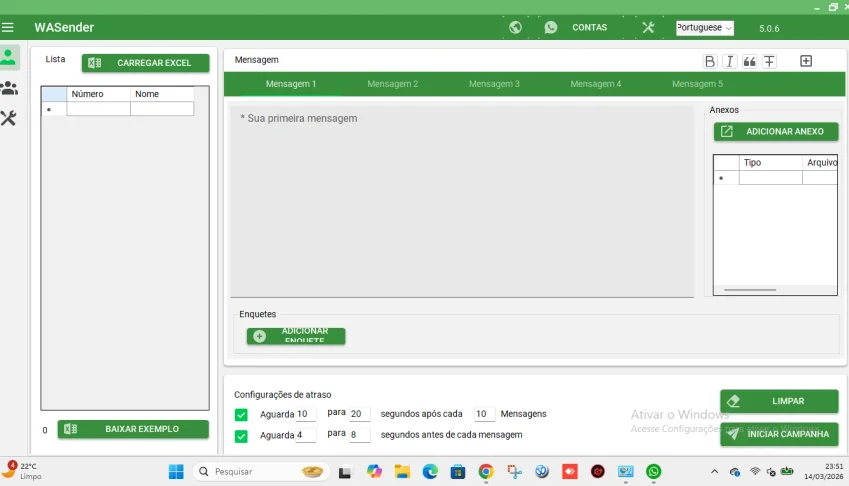The height and width of the screenshot is (486, 849).
Task: Click the Número column header
Action: pos(99,94)
